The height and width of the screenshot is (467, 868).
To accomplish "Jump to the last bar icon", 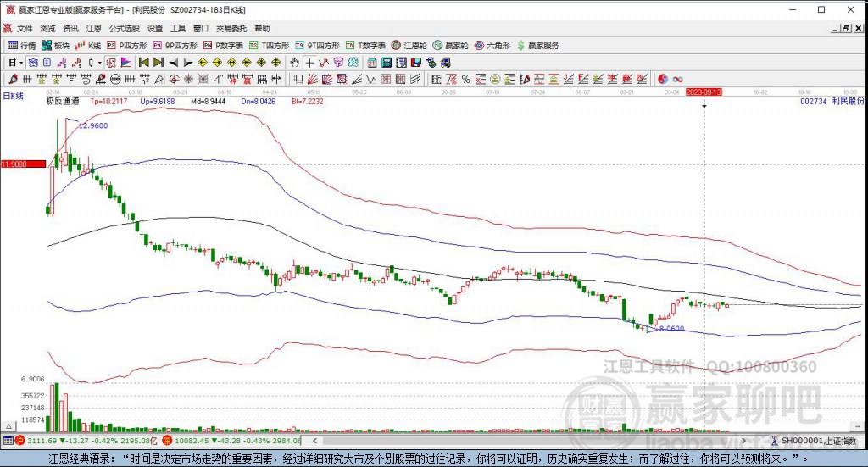I will 159,63.
